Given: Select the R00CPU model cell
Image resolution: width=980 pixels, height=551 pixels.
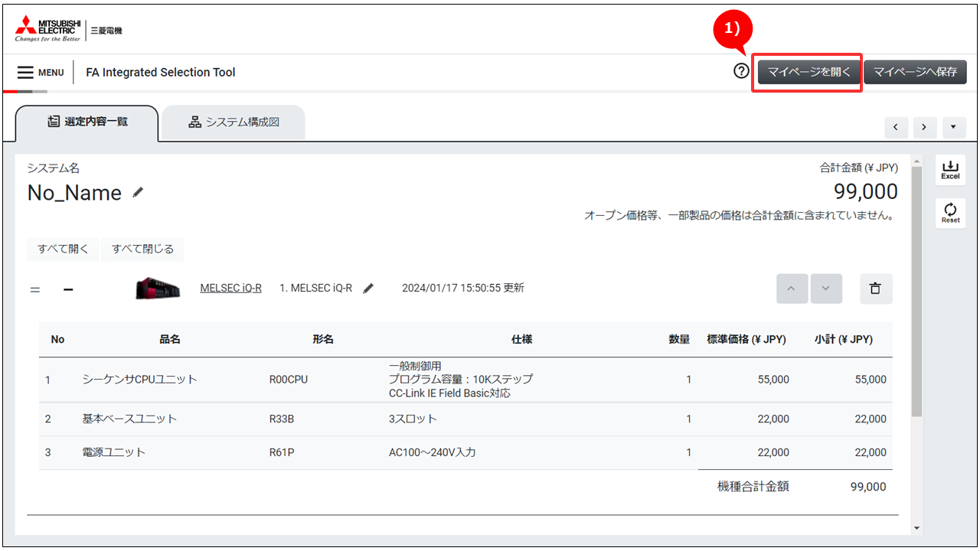Looking at the screenshot, I should point(289,380).
